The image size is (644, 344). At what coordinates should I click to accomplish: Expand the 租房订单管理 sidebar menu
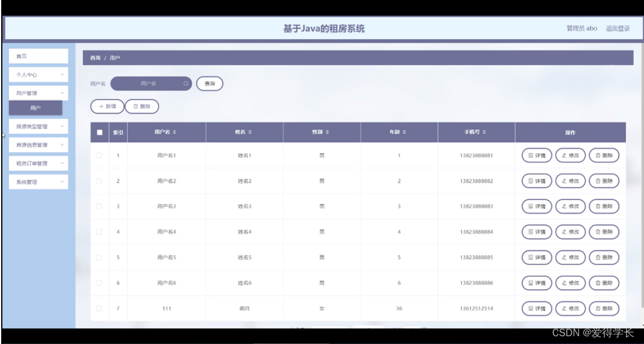(38, 163)
